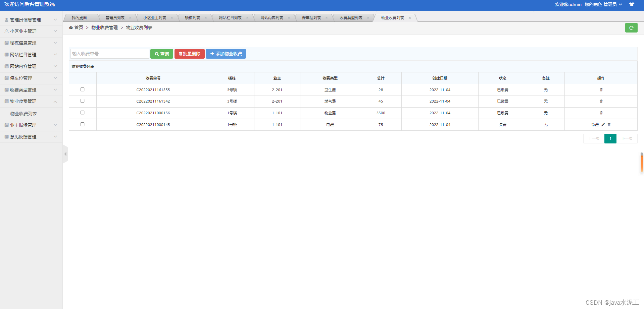Expand 收费类型管理 menu chevron
Viewport: 644px width, 309px height.
click(x=55, y=90)
